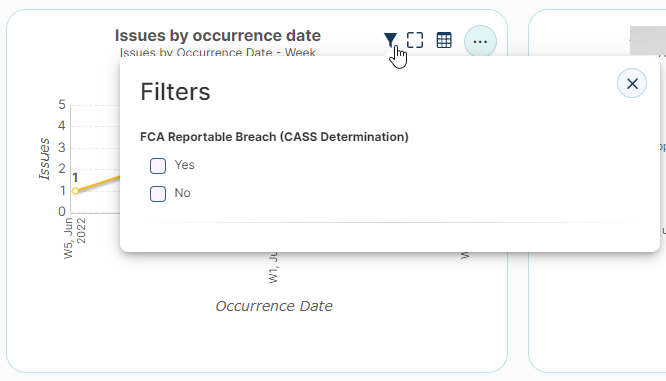The width and height of the screenshot is (666, 381).
Task: Select the yellow data point marker
Action: [75, 191]
